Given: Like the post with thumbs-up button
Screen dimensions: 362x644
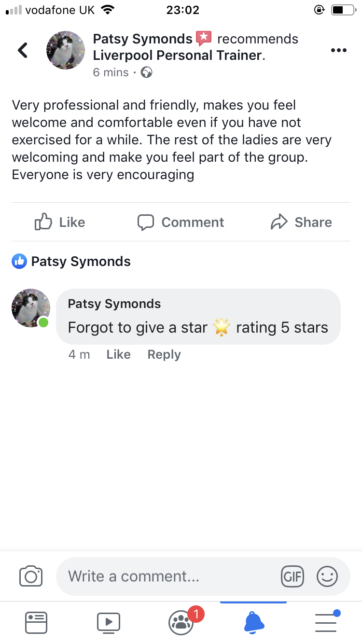Looking at the screenshot, I should 60,222.
